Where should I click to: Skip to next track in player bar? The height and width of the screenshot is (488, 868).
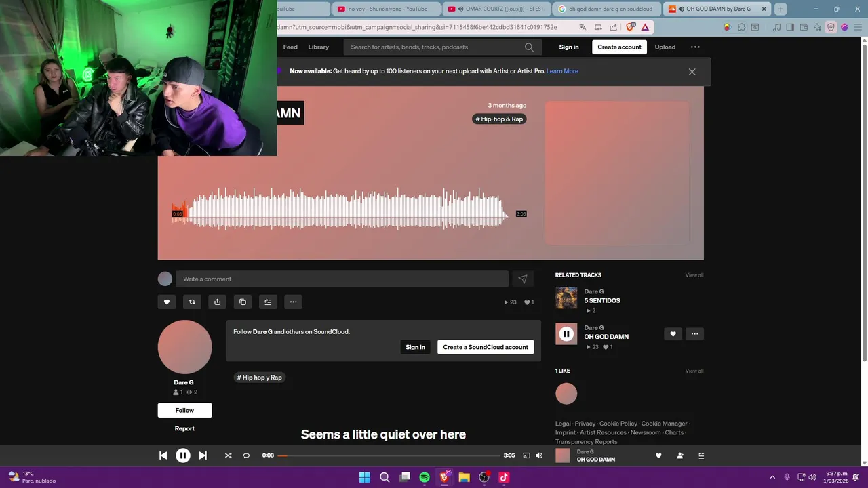pyautogui.click(x=203, y=455)
